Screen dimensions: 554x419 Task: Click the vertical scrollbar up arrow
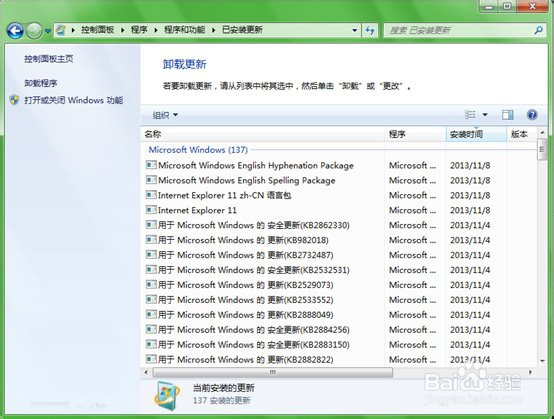[542, 132]
